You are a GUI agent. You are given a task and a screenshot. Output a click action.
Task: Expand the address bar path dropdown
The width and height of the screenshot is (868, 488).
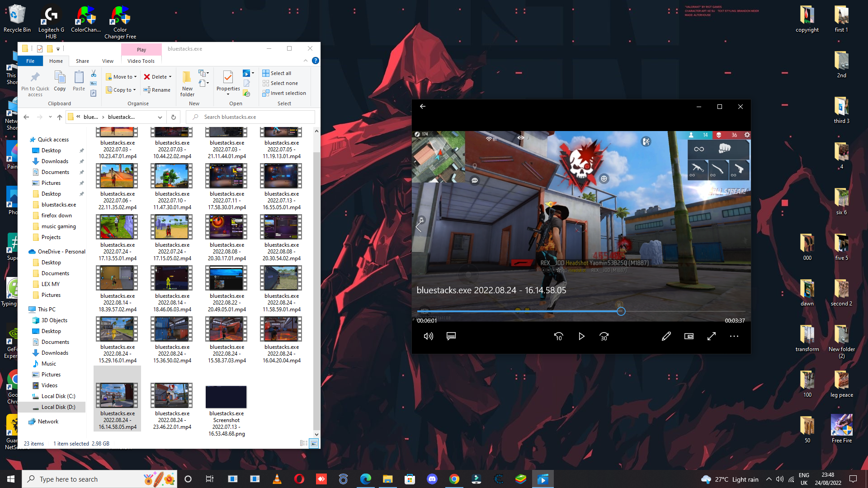pos(160,117)
